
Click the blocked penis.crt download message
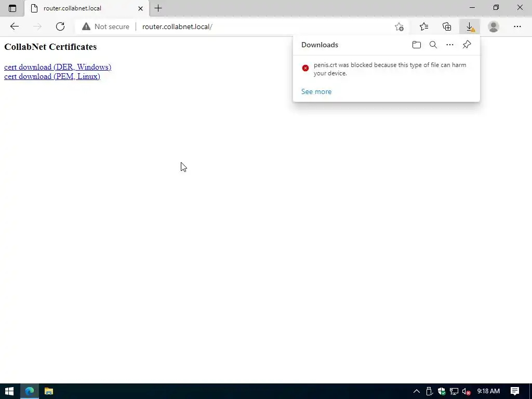coord(390,69)
